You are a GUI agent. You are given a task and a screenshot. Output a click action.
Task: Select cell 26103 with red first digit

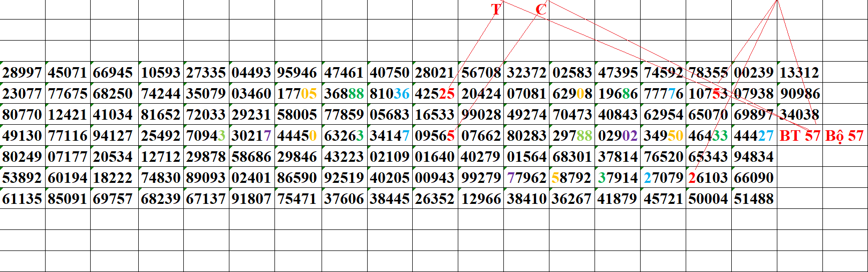coord(708,178)
